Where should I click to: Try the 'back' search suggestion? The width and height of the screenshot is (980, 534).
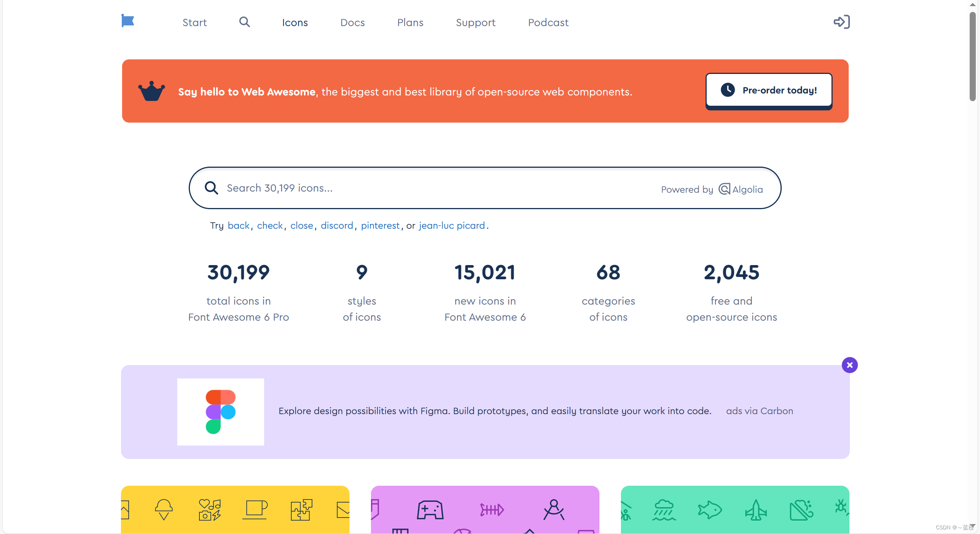point(238,226)
